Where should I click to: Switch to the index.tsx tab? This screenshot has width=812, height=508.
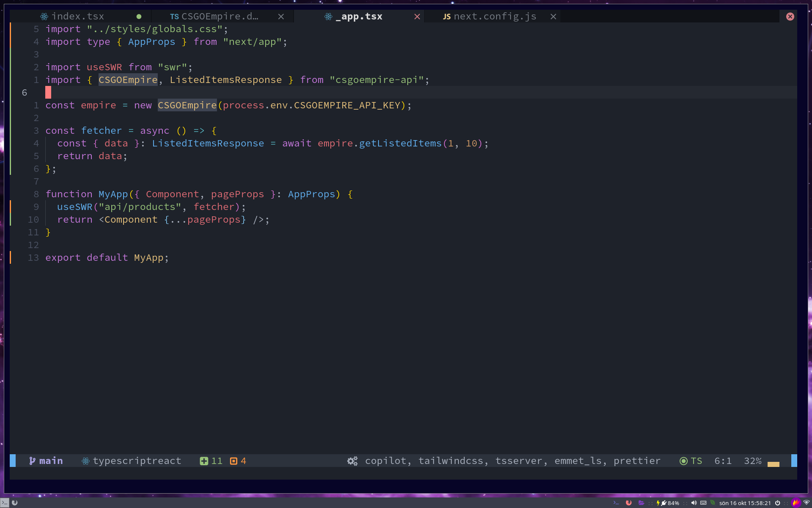point(77,17)
